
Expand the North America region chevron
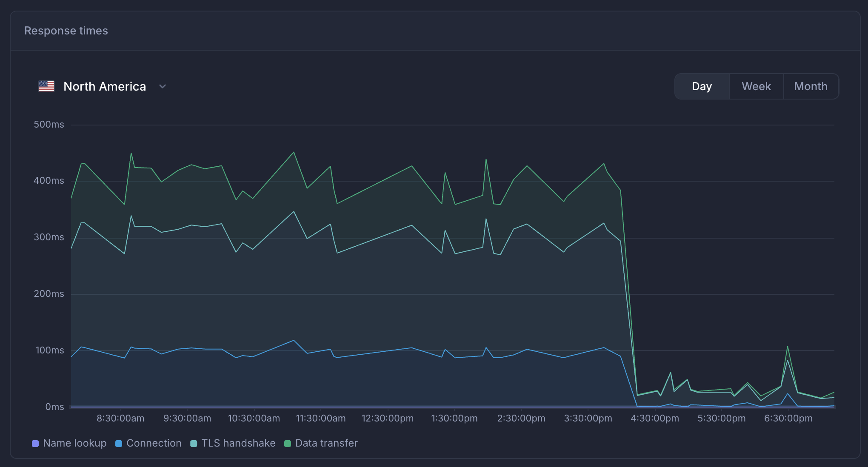tap(163, 86)
